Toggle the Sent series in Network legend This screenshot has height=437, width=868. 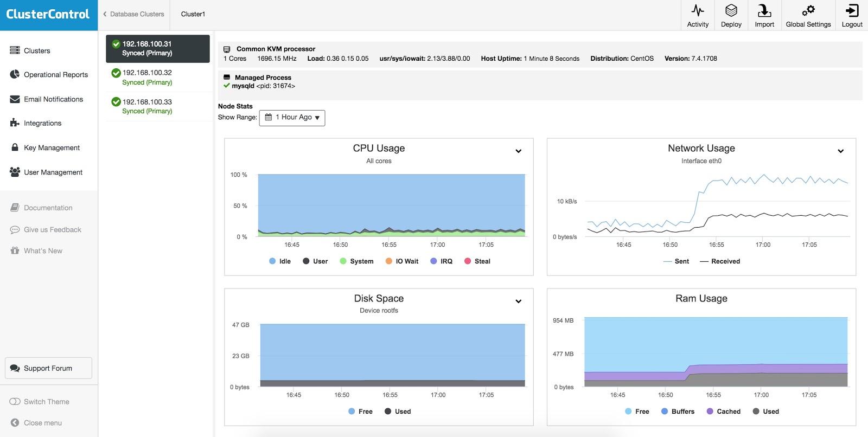coord(676,261)
